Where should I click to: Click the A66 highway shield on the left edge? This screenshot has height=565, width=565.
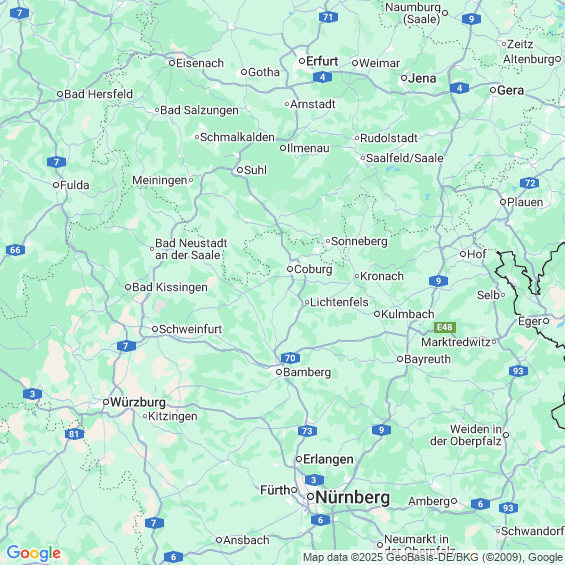coord(15,250)
